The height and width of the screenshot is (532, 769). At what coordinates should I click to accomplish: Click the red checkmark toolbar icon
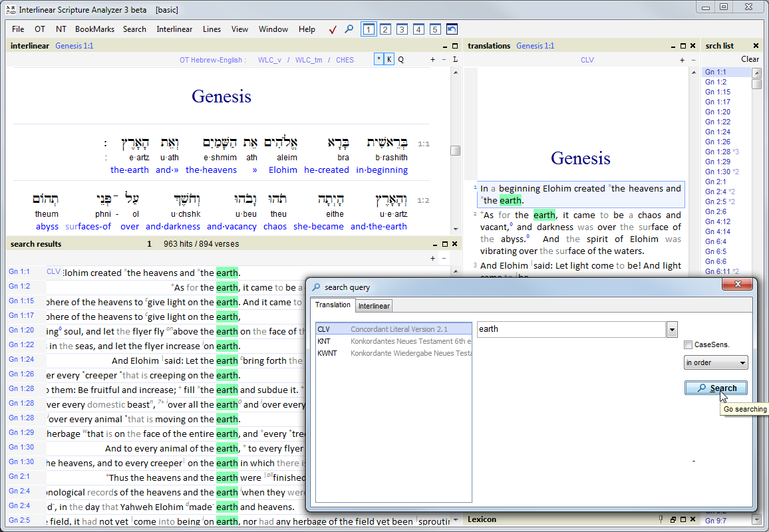tap(333, 29)
